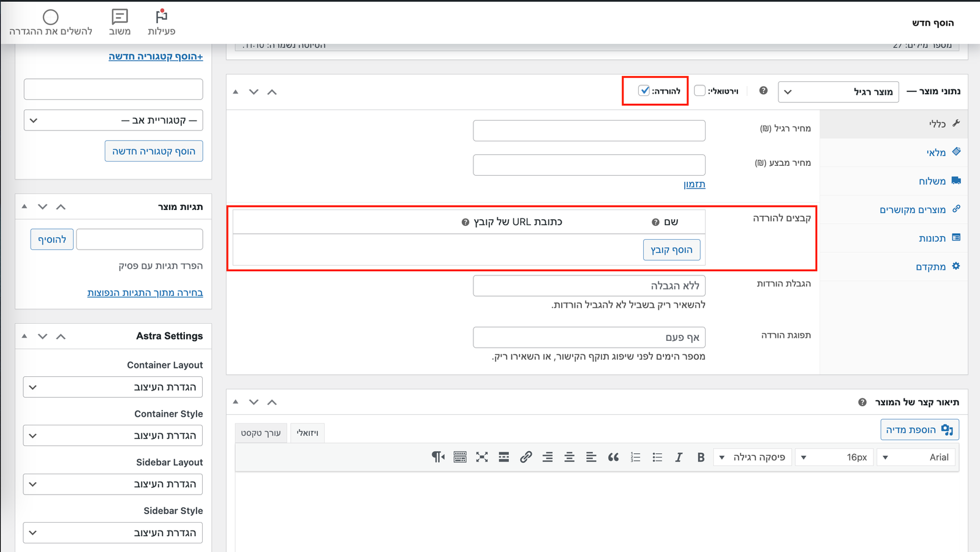Click +הוסף קטגוריה חדשה link
Viewport: 980px width, 552px height.
(156, 56)
